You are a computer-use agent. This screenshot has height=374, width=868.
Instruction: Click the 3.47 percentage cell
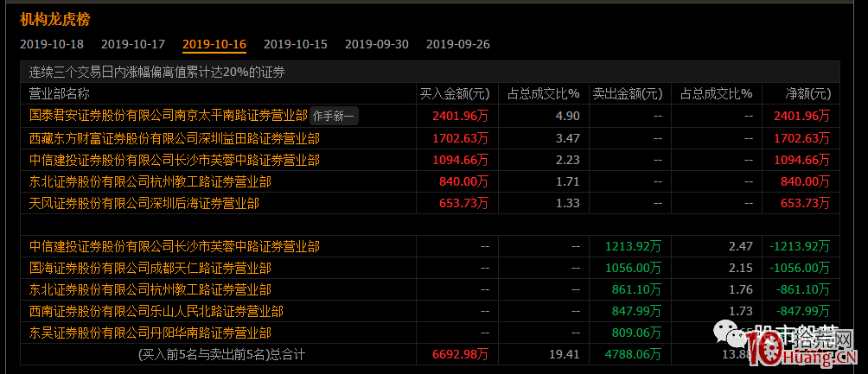point(569,138)
